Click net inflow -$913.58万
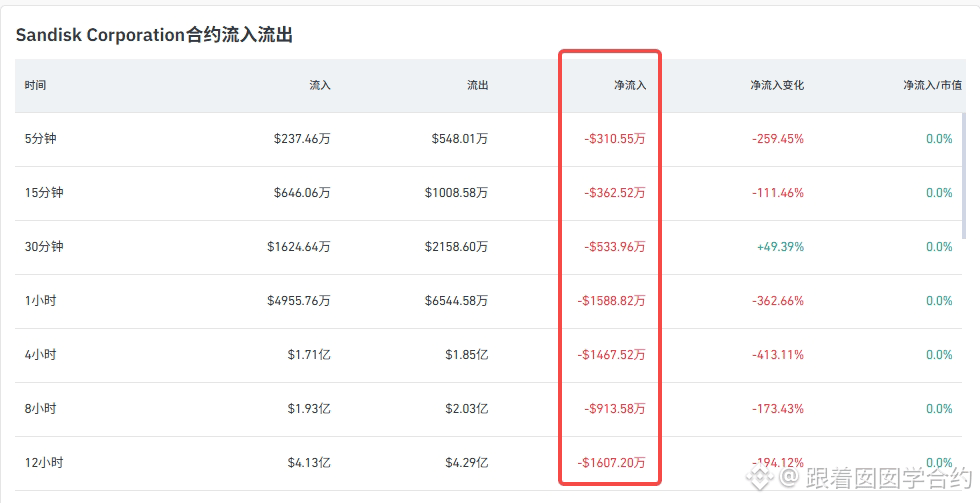Viewport: 980px width, 503px height. (615, 409)
